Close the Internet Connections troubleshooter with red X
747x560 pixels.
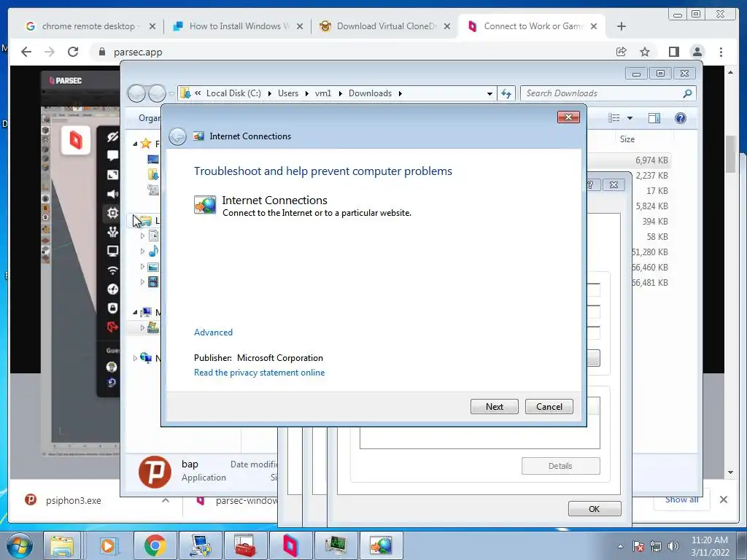[568, 117]
